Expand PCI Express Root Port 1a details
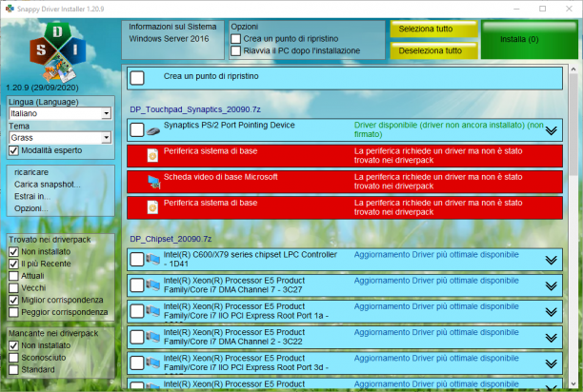The height and width of the screenshot is (392, 583). pyautogui.click(x=551, y=312)
